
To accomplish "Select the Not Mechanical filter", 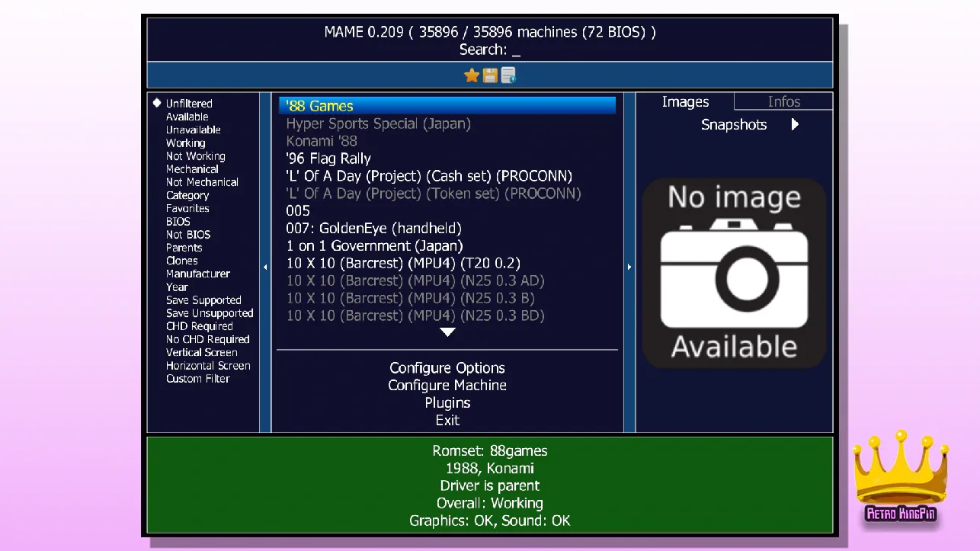I will 202,182.
